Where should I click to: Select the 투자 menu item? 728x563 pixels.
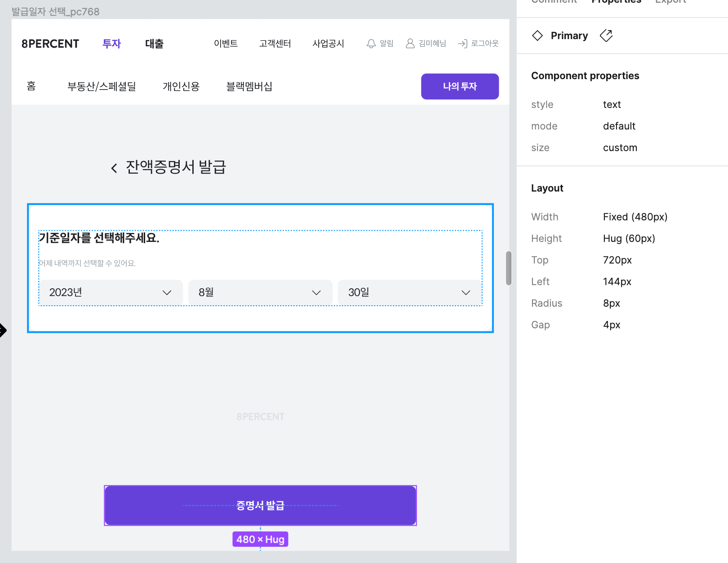pyautogui.click(x=112, y=44)
